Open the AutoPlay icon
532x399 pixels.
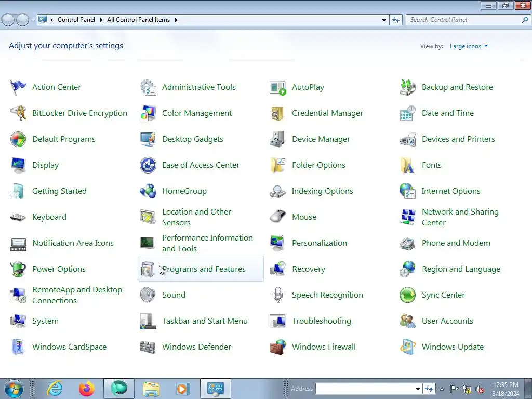click(x=278, y=87)
